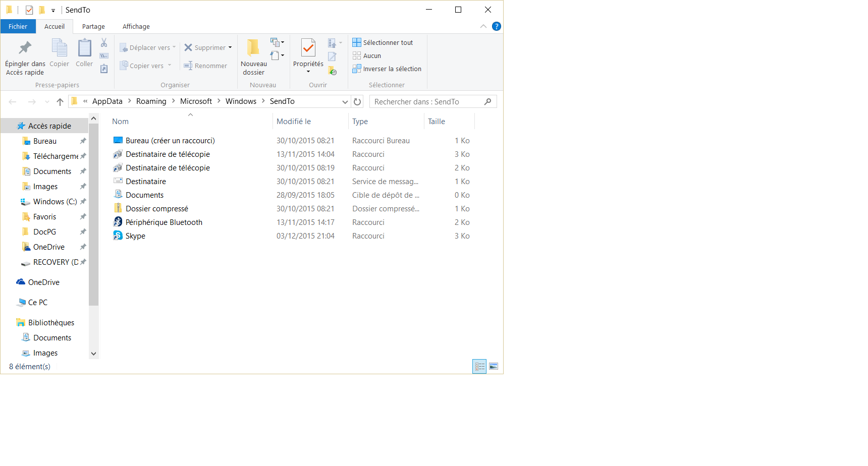The width and height of the screenshot is (868, 466).
Task: Open the Fichier tab
Action: pyautogui.click(x=18, y=26)
